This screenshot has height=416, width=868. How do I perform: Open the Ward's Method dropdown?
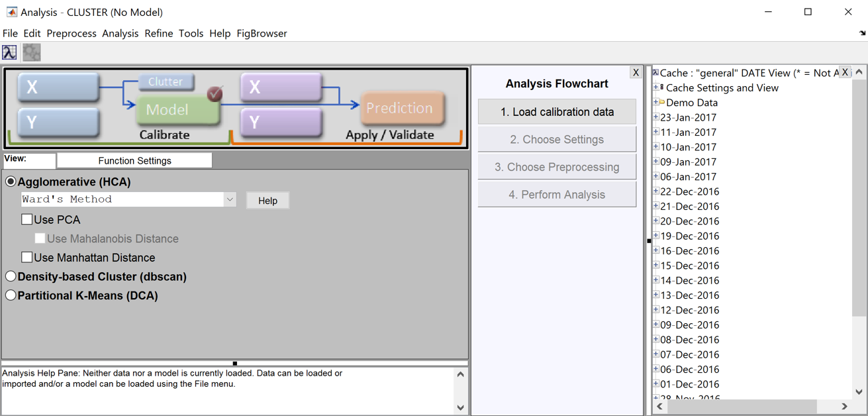(229, 199)
